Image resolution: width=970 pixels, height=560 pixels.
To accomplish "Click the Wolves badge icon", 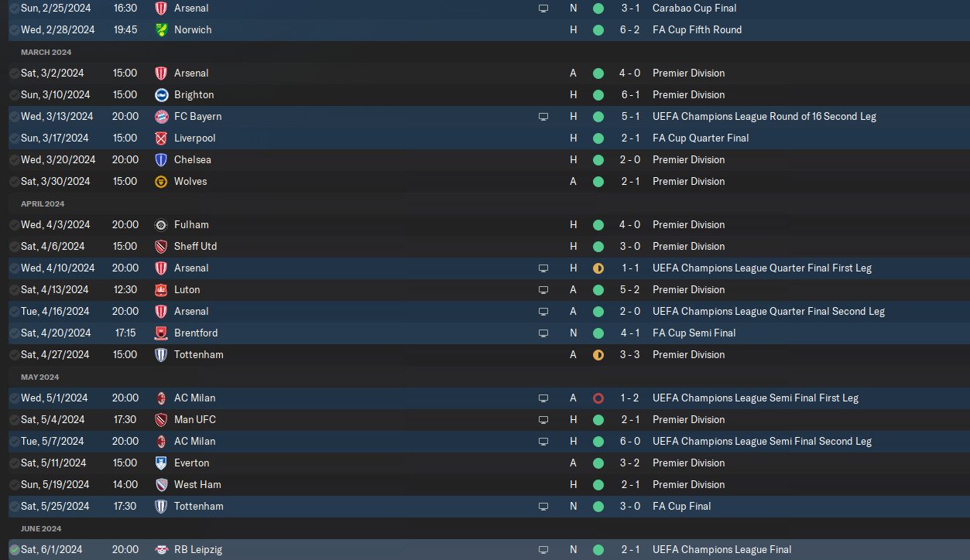I will 161,182.
